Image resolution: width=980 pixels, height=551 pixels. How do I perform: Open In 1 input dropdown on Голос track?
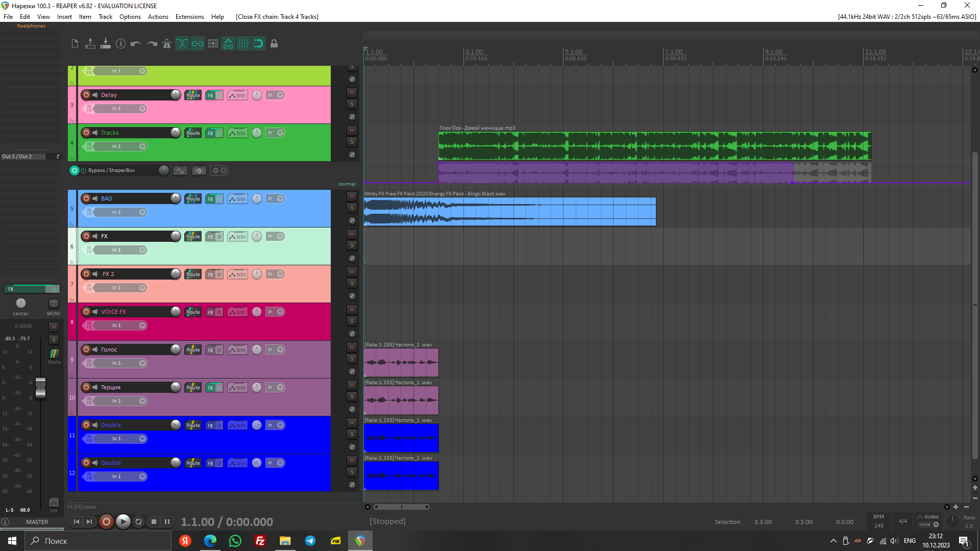[121, 363]
